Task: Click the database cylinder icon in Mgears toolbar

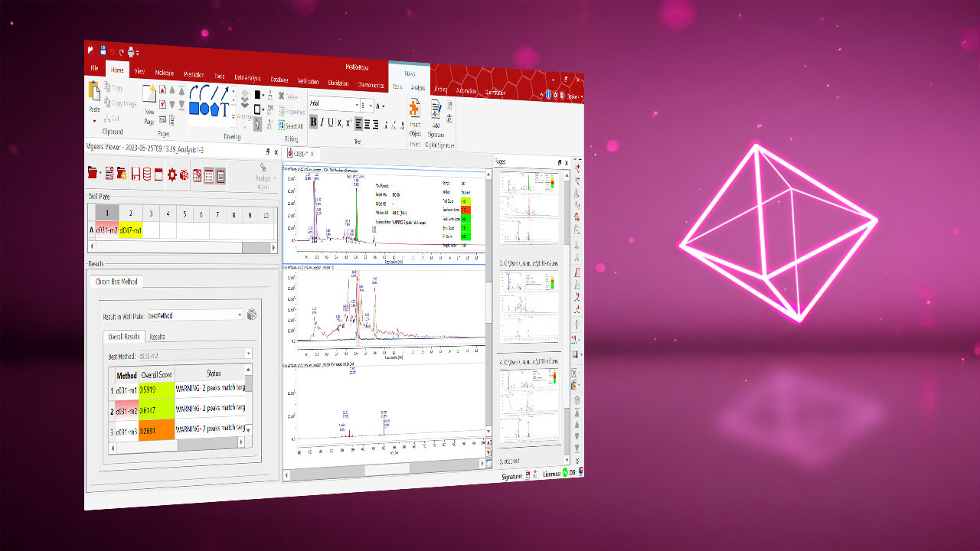Action: 147,174
